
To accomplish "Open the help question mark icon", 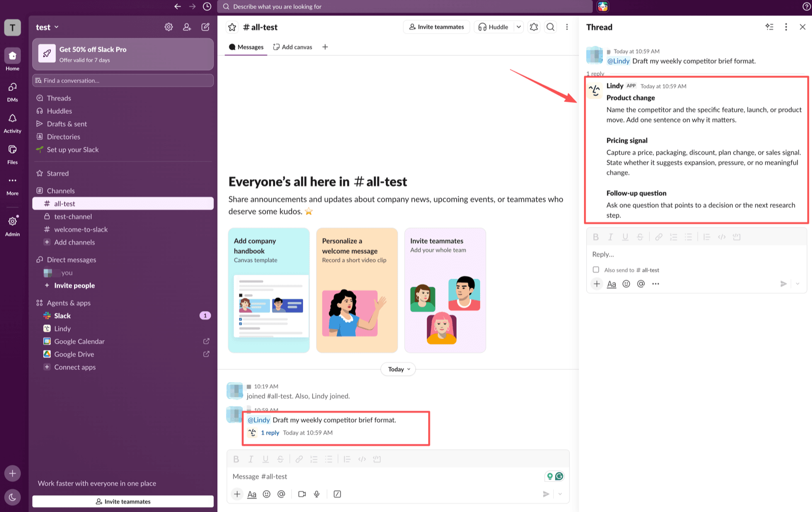I will [806, 7].
